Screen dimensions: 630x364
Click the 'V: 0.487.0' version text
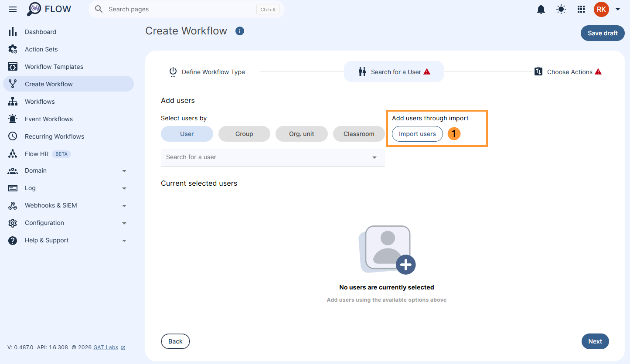point(20,347)
